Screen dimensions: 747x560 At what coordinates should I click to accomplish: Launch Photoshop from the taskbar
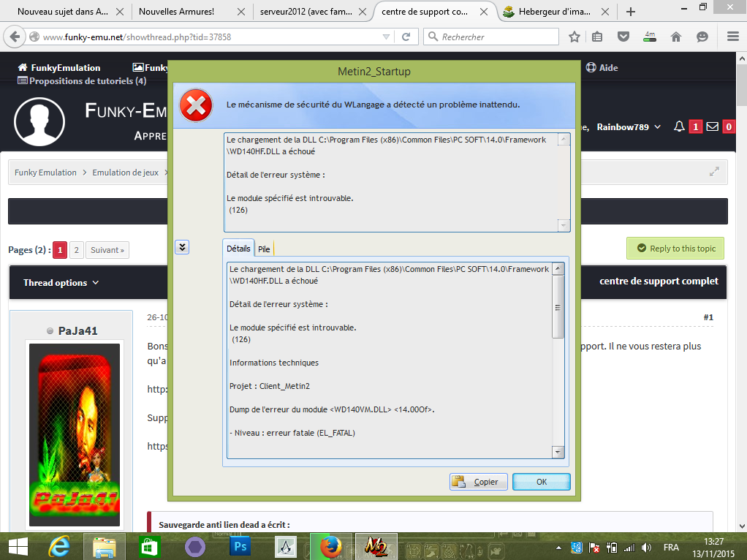point(240,547)
